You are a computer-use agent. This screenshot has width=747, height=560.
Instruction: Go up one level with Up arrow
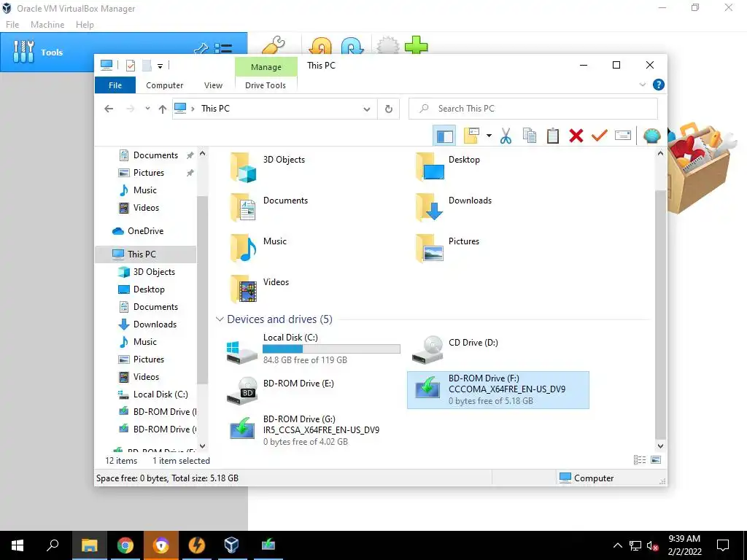(x=163, y=109)
